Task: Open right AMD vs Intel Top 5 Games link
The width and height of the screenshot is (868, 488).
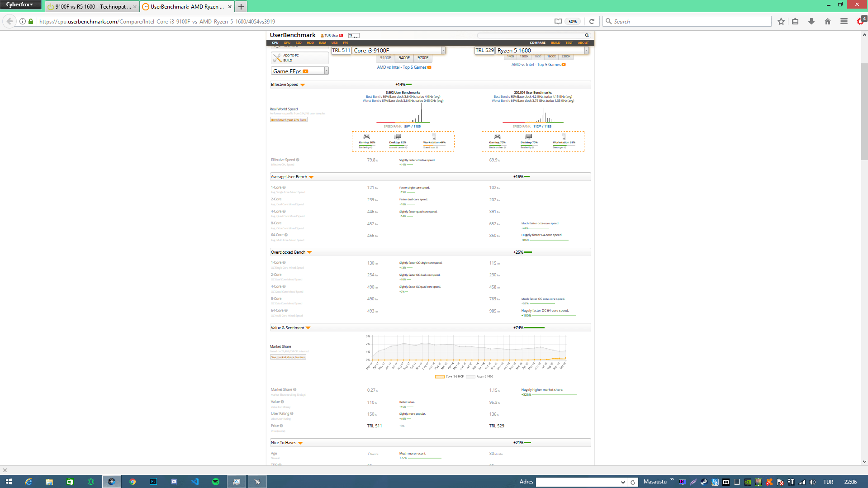Action: 538,65
